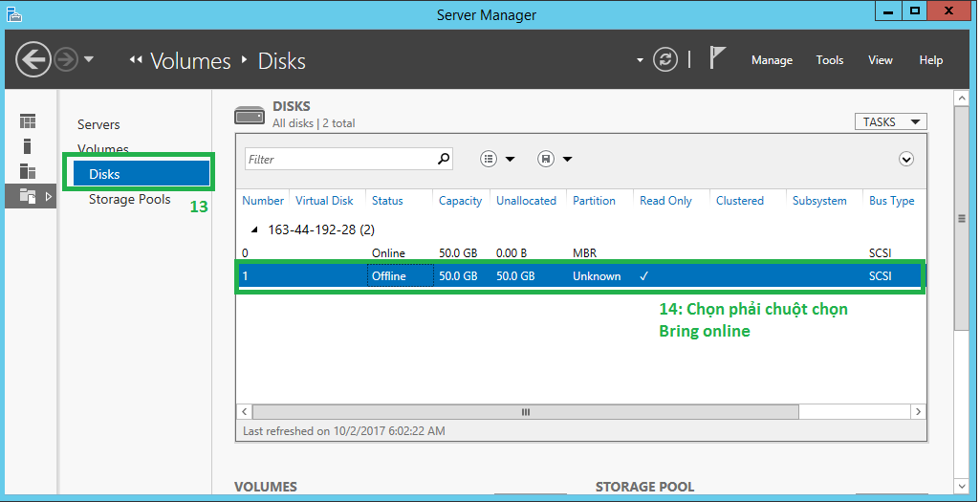Click inside the Filter text field
This screenshot has width=980, height=502.
339,160
